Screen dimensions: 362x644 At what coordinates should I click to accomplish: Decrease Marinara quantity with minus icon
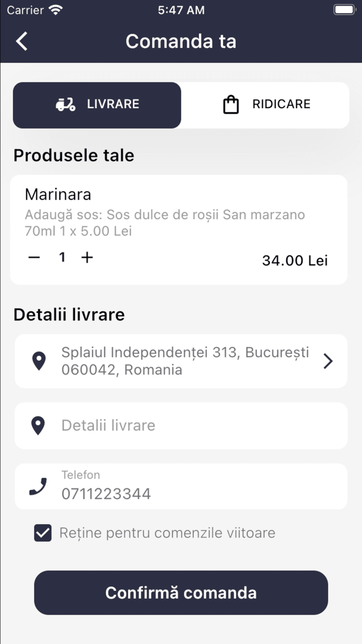click(34, 257)
